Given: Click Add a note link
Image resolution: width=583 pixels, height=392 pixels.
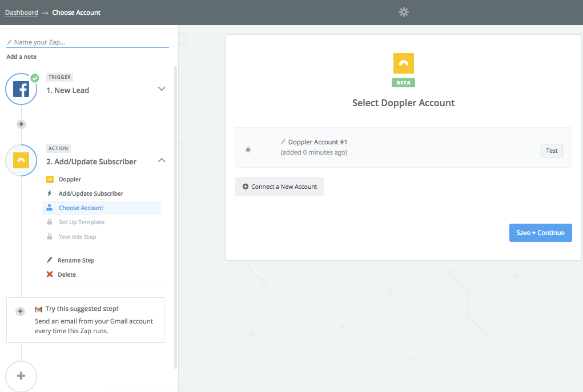Looking at the screenshot, I should pyautogui.click(x=22, y=56).
